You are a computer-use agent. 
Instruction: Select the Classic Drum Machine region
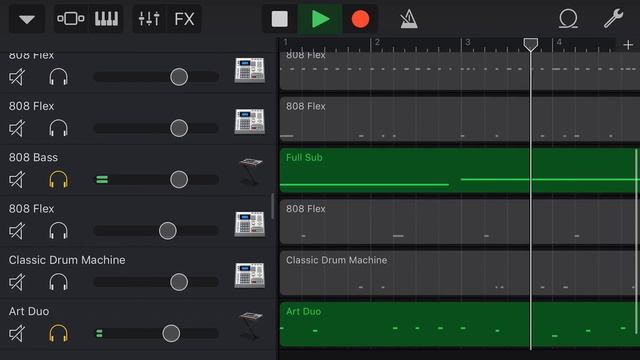[x=460, y=273]
